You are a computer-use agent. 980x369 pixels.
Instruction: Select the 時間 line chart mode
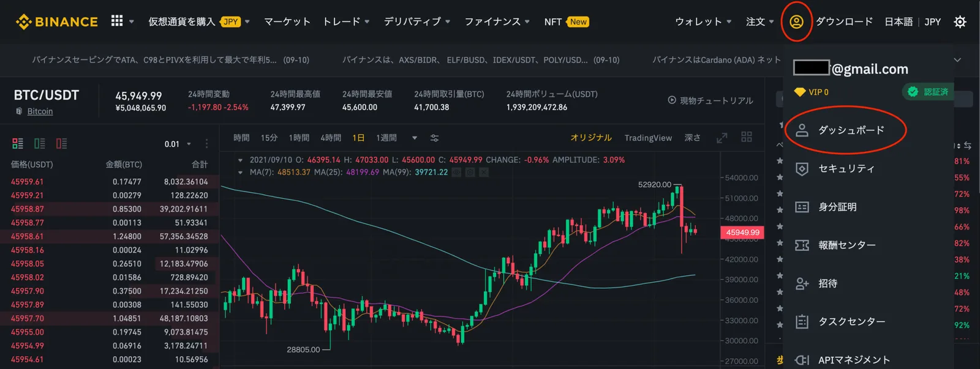[x=241, y=138]
